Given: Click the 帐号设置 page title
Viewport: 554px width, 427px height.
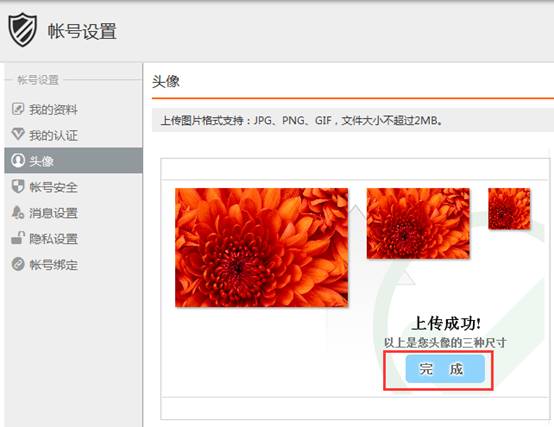Looking at the screenshot, I should pos(82,31).
